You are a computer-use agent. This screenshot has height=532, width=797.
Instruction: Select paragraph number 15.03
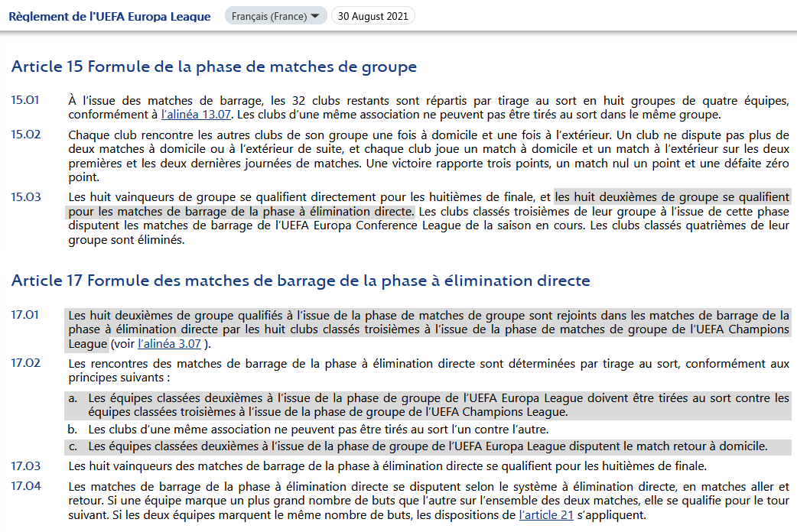coord(25,197)
